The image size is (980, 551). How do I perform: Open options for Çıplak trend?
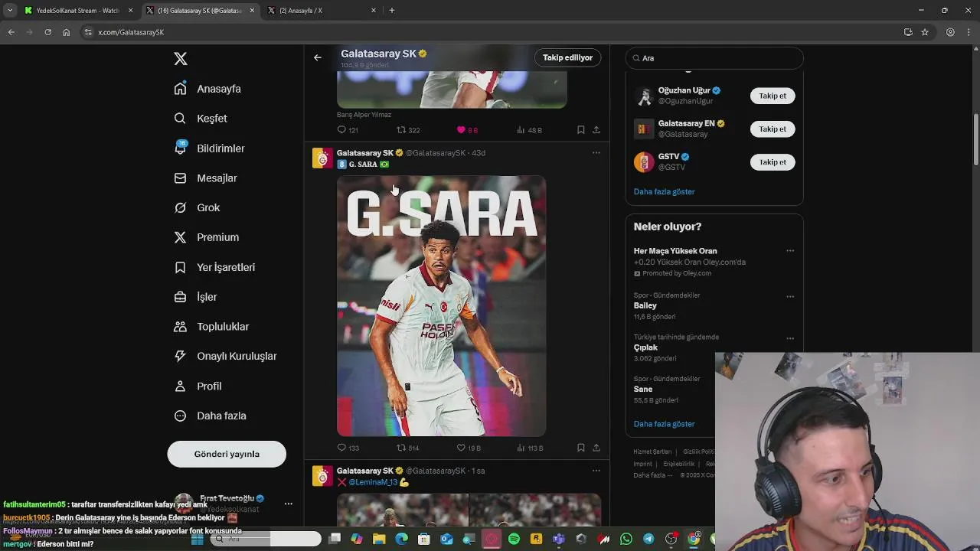tap(790, 338)
